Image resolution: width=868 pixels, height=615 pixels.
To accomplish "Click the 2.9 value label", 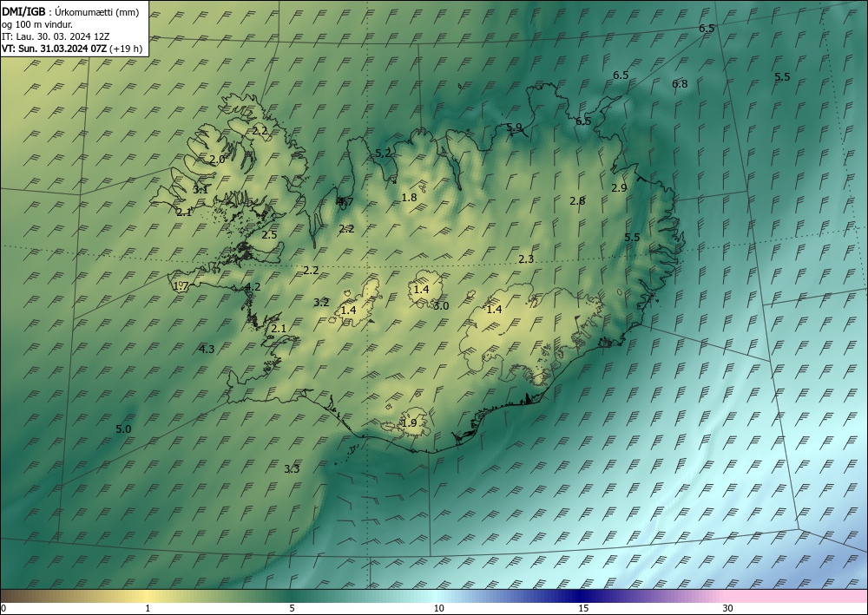I will click(x=619, y=188).
